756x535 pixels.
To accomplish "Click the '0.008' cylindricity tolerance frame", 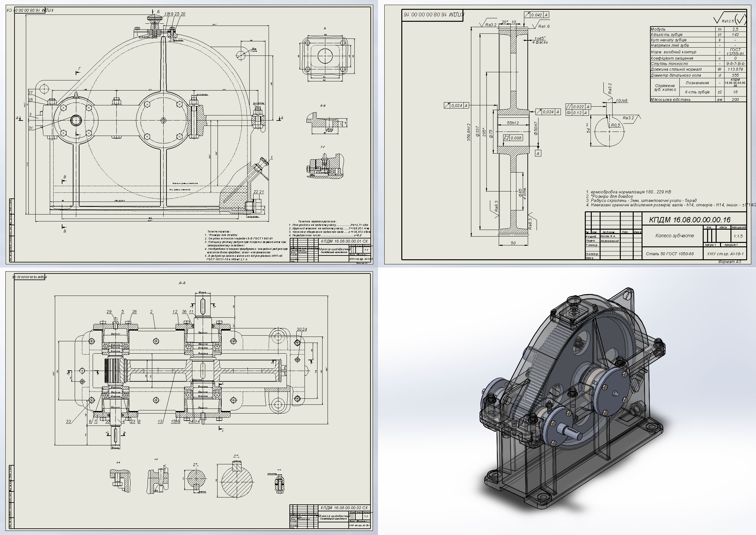I will [x=513, y=138].
